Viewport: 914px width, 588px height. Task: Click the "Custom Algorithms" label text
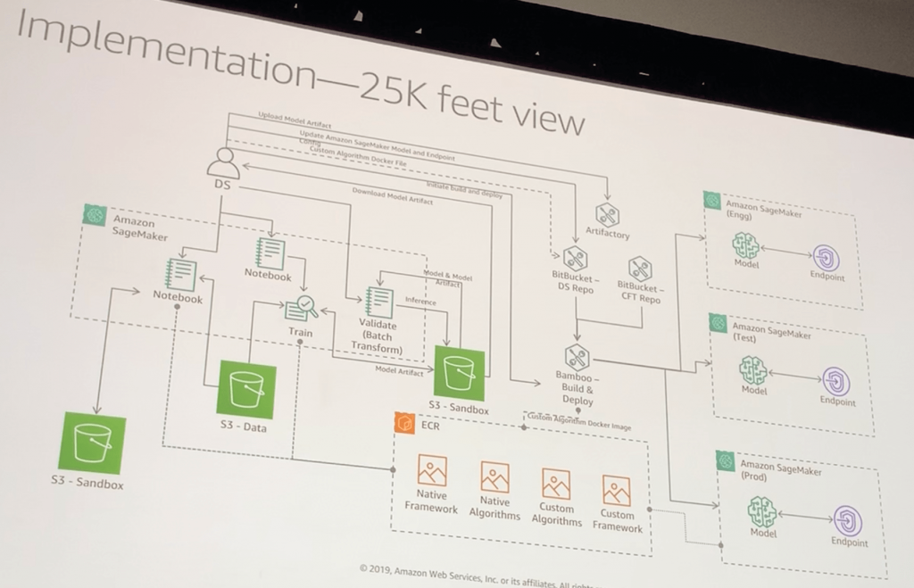(x=557, y=514)
